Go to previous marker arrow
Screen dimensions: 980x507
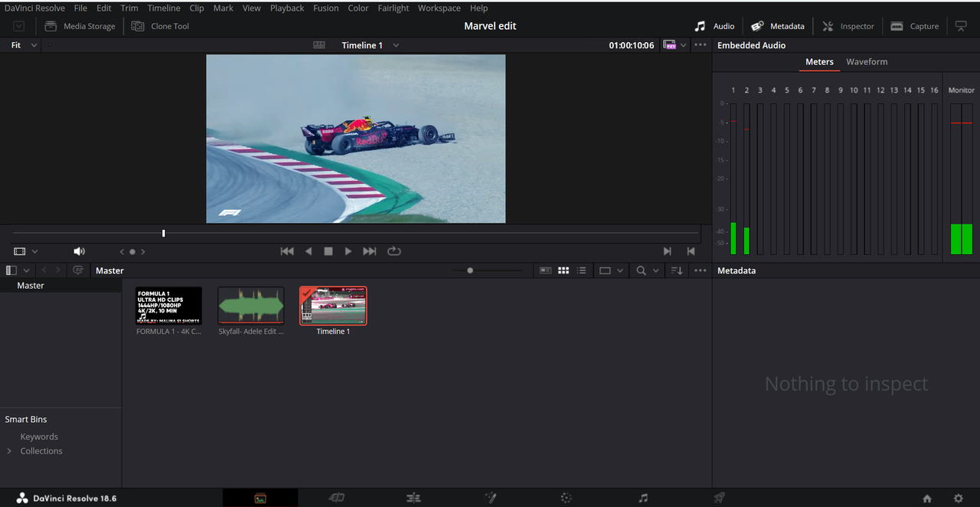click(122, 251)
